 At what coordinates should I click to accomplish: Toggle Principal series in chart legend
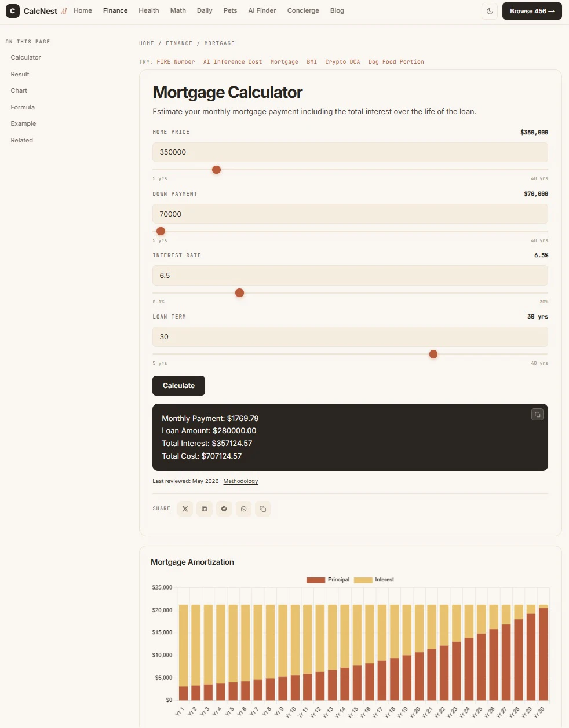click(x=328, y=580)
